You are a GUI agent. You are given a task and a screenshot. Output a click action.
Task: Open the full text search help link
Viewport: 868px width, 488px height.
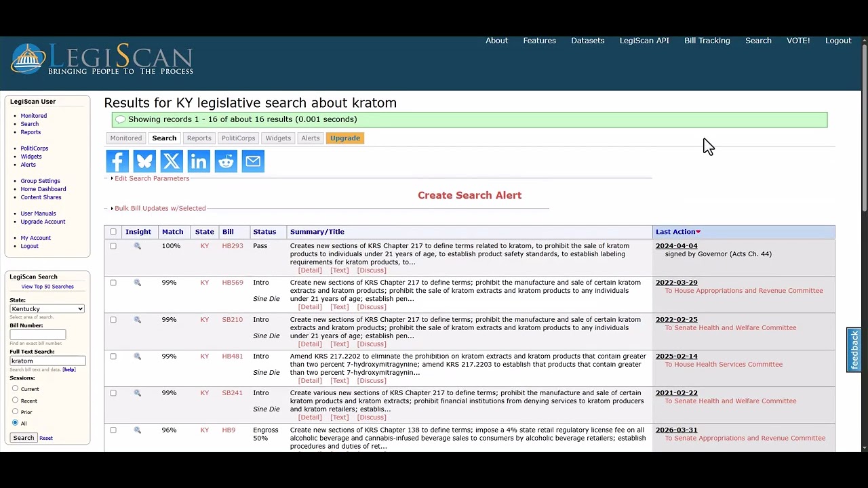(69, 370)
